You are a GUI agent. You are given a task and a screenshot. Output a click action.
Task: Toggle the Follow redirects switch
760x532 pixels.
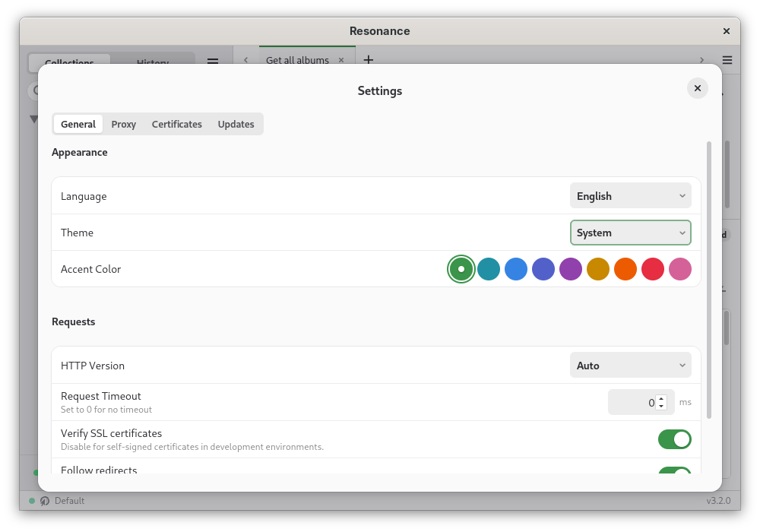click(x=674, y=470)
